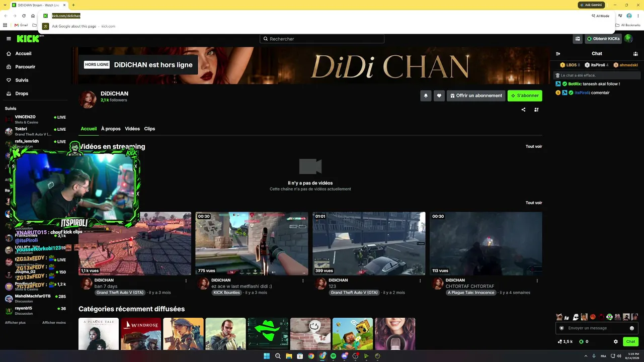The width and height of the screenshot is (644, 362).
Task: Click Tout voir above the clips row
Action: [534, 203]
